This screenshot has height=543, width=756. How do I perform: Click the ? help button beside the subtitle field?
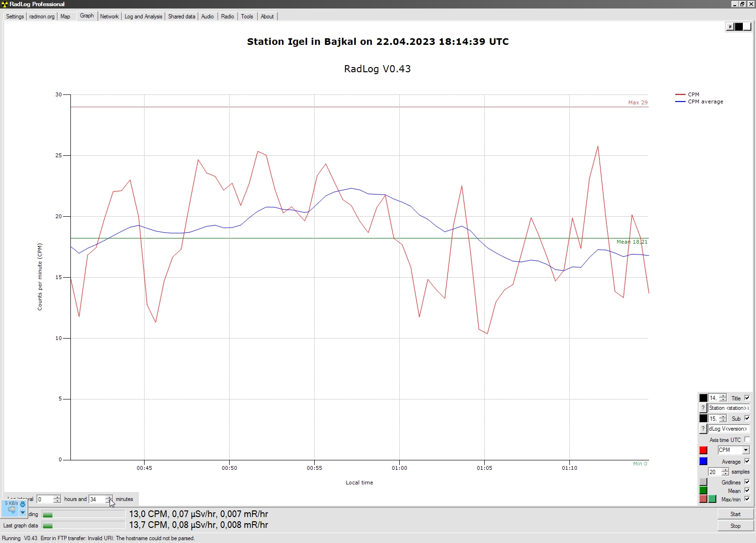[x=703, y=429]
